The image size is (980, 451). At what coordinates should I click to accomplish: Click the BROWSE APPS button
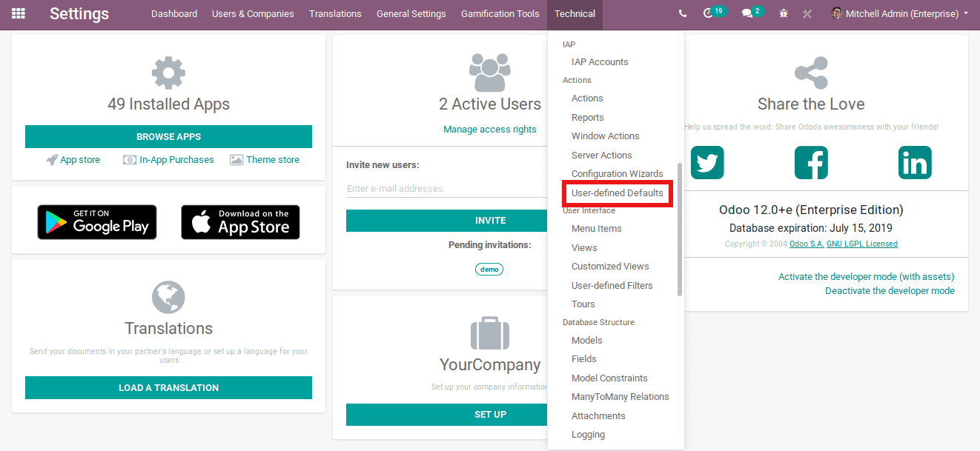tap(168, 136)
